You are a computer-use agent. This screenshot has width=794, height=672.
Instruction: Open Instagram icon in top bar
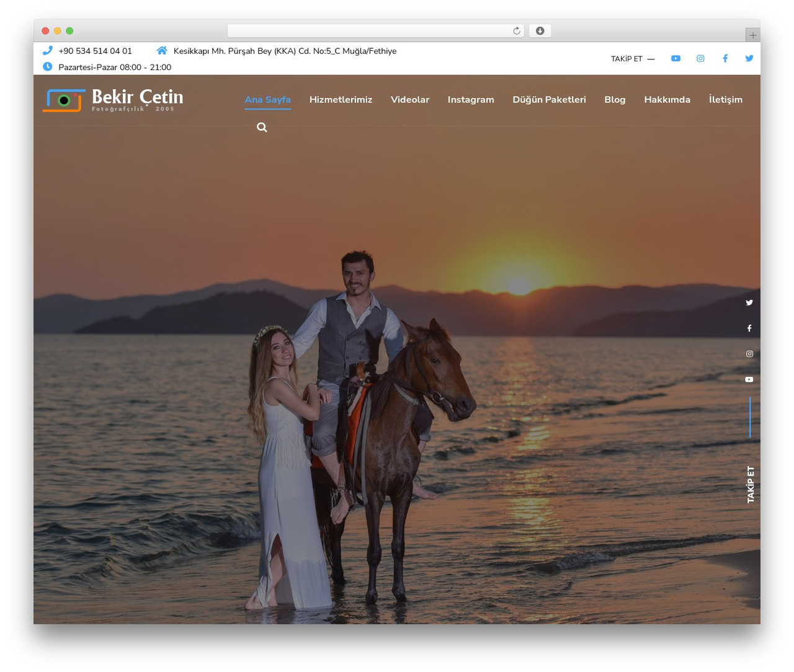(700, 58)
